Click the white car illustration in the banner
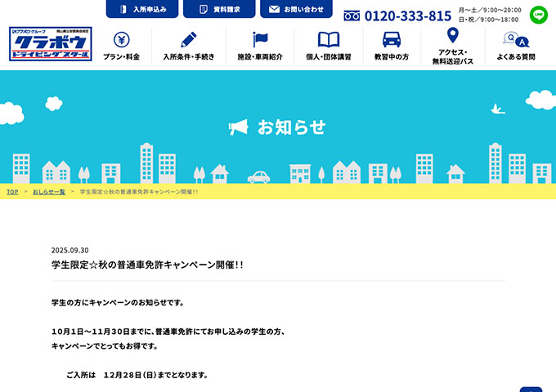556x392 pixels. pos(258,176)
